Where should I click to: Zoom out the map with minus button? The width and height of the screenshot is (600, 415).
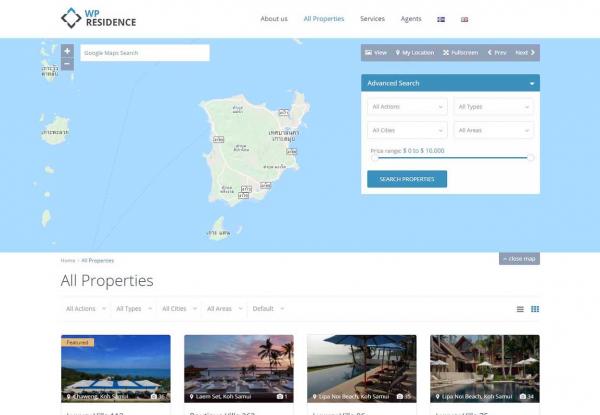point(67,64)
